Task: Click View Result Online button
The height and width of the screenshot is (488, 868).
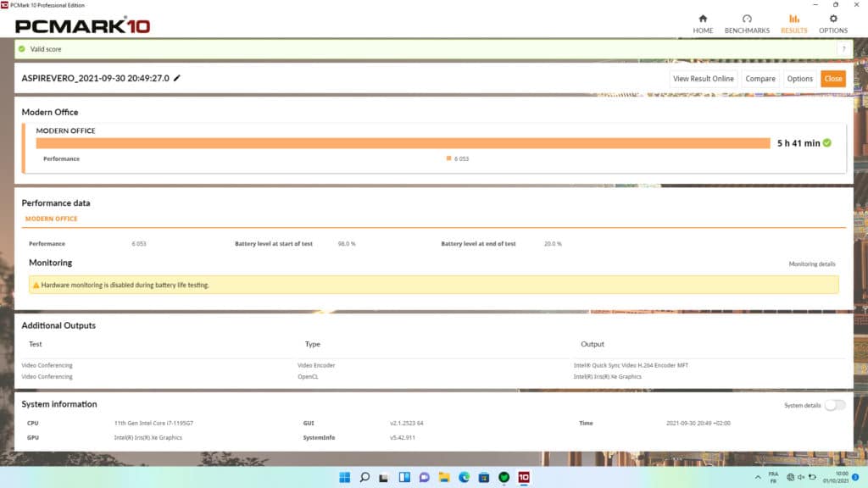Action: pos(703,79)
